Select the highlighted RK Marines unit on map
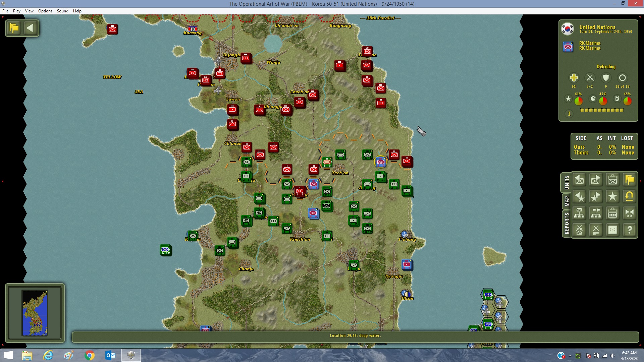Viewport: 644px width, 362px height. click(381, 162)
